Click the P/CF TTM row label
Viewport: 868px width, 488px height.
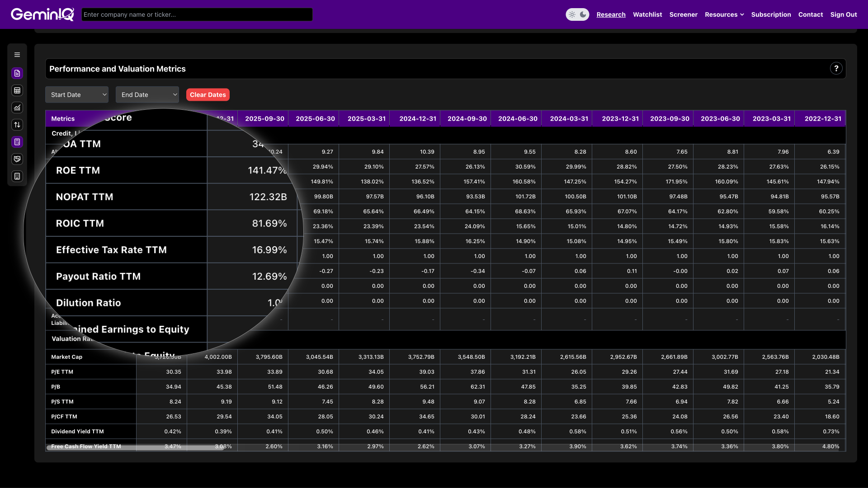coord(64,417)
